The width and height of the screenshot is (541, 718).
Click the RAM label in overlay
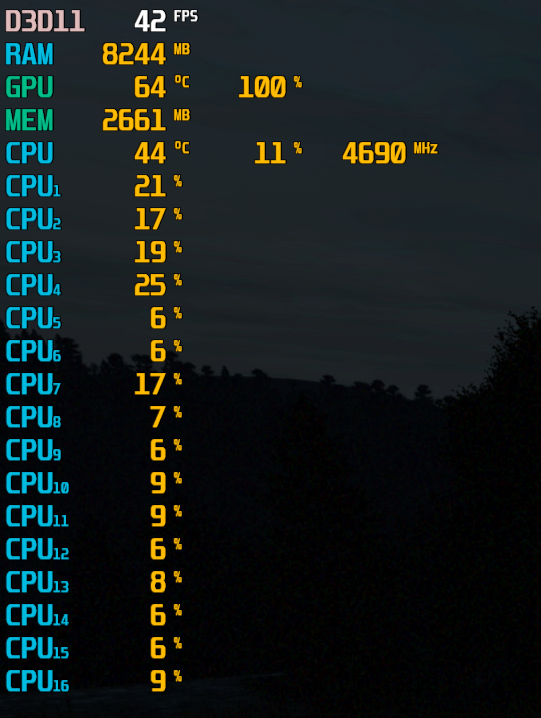pyautogui.click(x=29, y=54)
